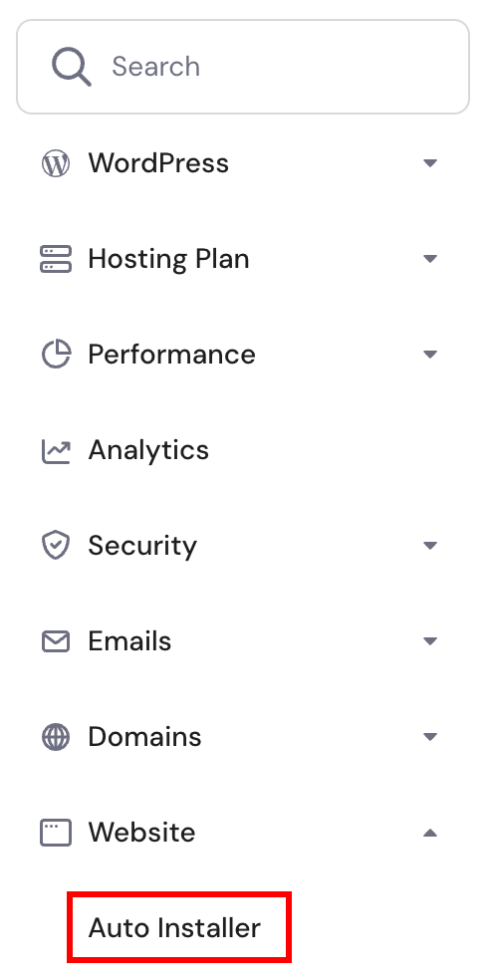
Task: Open the Auto Installer link
Action: [174, 928]
